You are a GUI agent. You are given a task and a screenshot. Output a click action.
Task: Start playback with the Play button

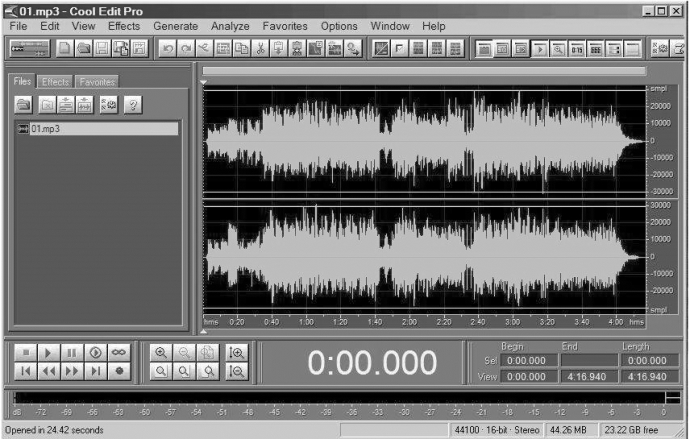point(49,352)
